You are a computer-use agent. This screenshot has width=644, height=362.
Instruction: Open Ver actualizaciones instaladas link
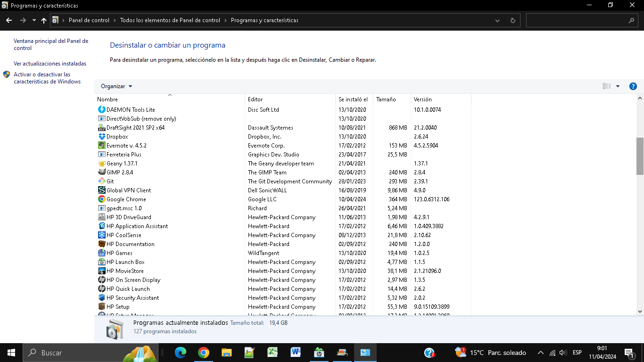coord(50,63)
